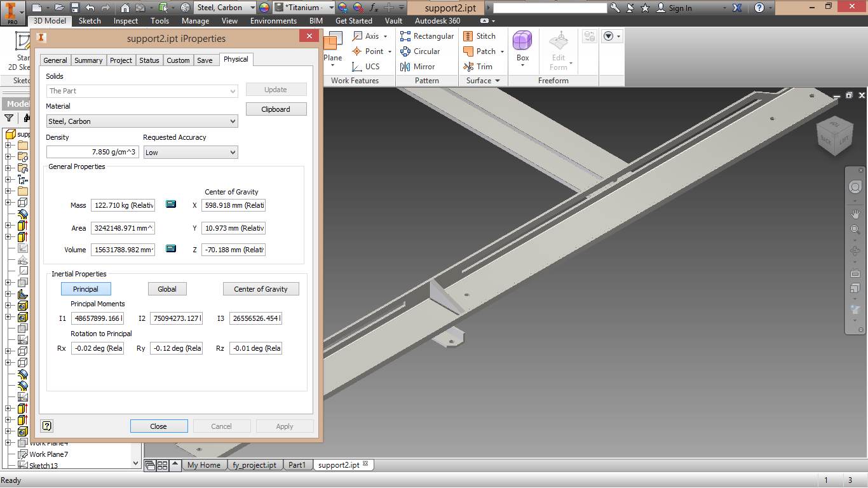868x488 pixels.
Task: Click the Clipboard button
Action: pos(276,109)
